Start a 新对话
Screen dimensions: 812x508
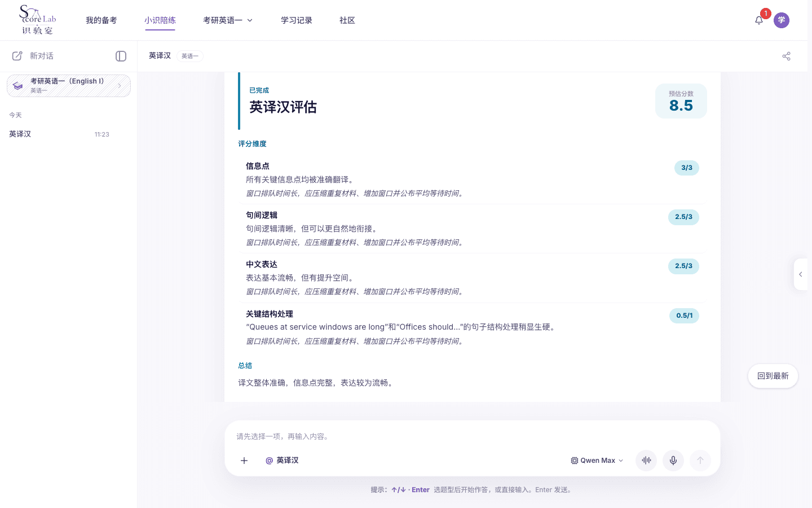coord(42,56)
